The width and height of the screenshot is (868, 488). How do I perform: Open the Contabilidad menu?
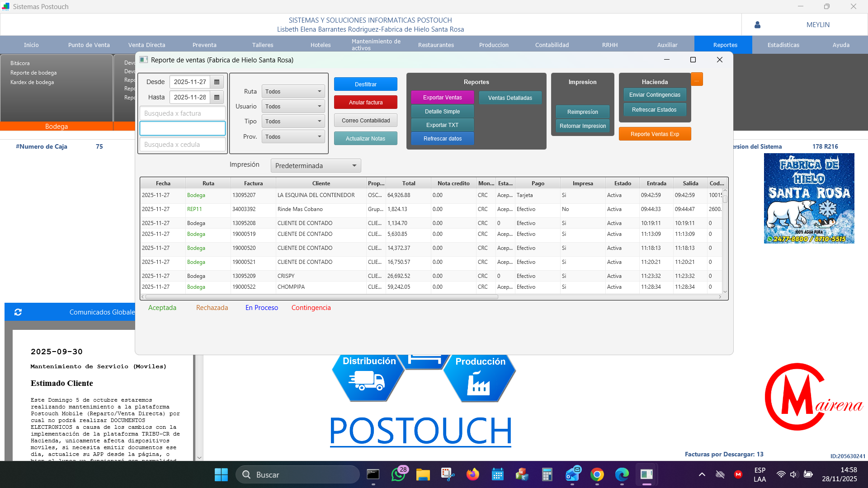click(x=552, y=45)
